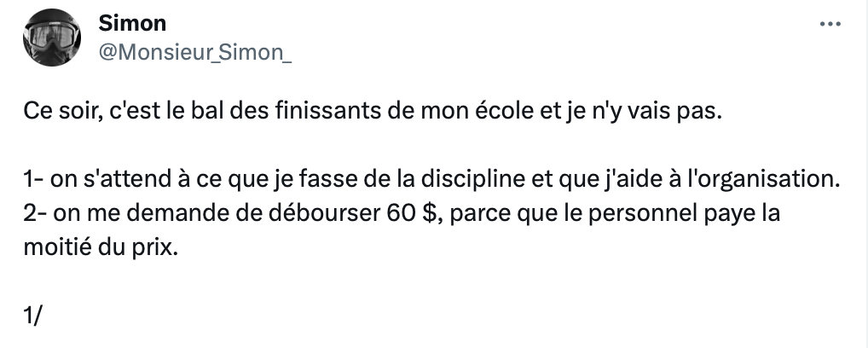This screenshot has width=868, height=348.
Task: Click the line beginning "2- on me demande"
Action: (x=402, y=214)
